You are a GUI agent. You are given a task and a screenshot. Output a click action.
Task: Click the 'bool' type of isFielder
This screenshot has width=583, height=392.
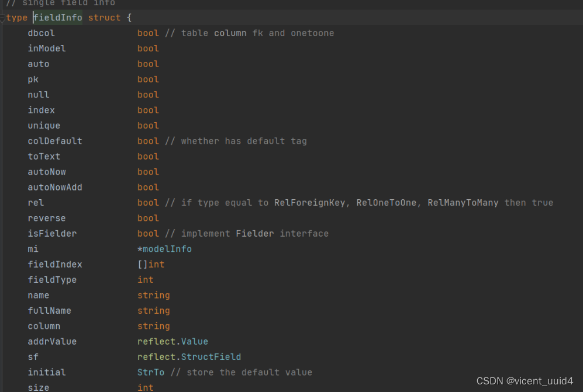click(x=148, y=234)
